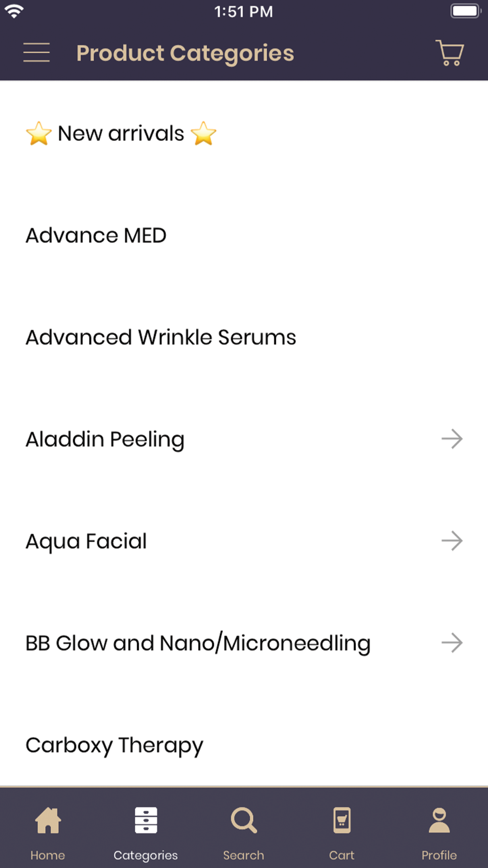This screenshot has height=868, width=488.
Task: Tap the battery indicator icon
Action: point(466,11)
